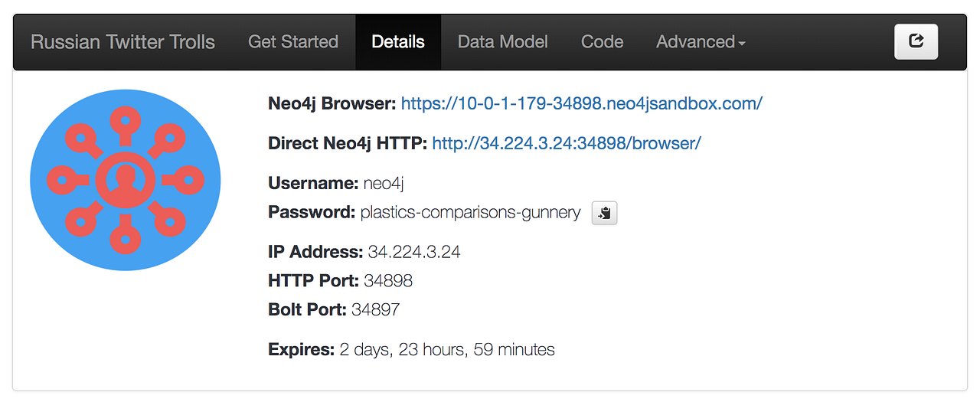Select the Details tab
Screen dimensions: 980x405
tap(398, 42)
